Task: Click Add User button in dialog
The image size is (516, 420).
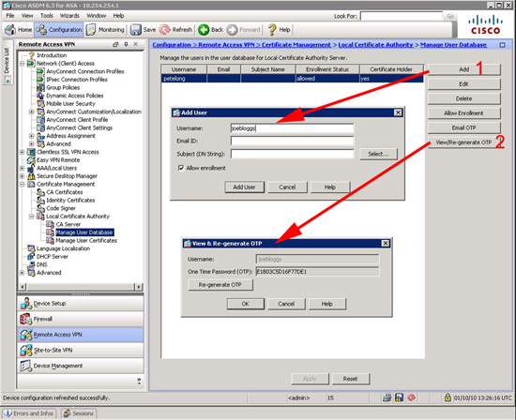Action: [244, 187]
